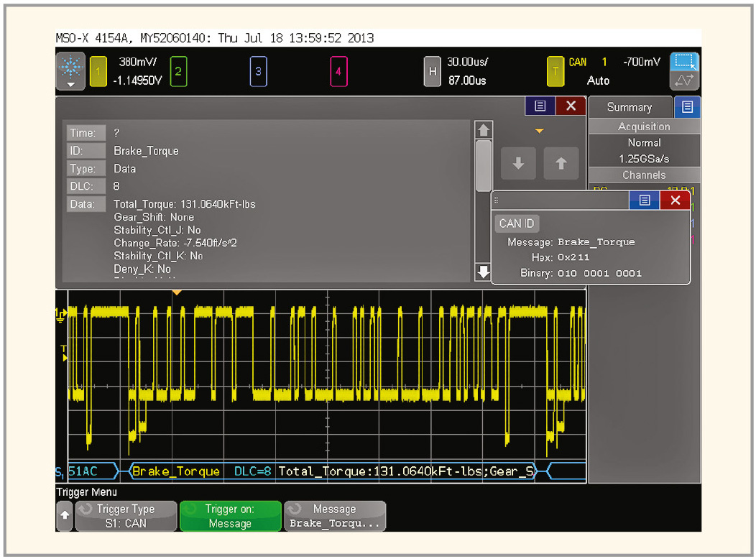Open the Trigger Type softkey
This screenshot has width=756, height=559.
tap(126, 516)
